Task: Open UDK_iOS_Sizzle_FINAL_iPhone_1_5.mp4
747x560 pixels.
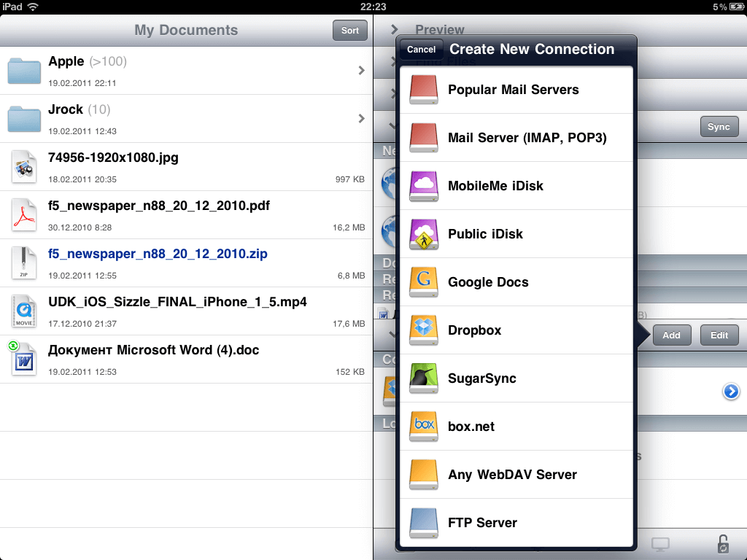Action: pyautogui.click(x=186, y=311)
